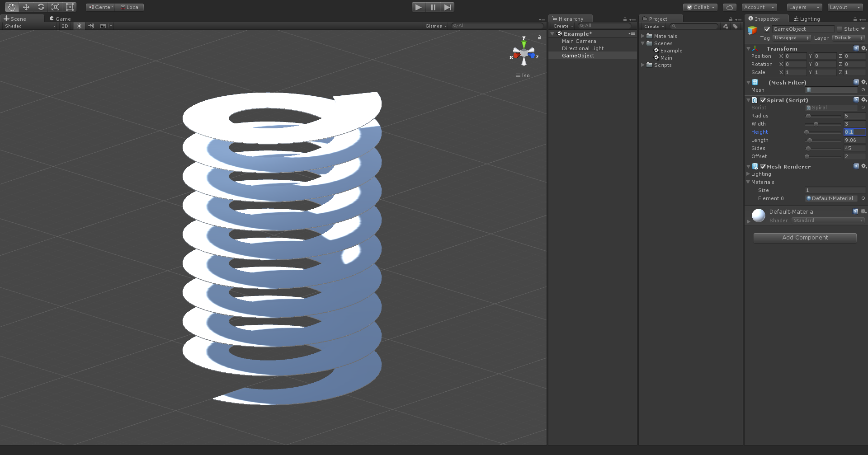868x455 pixels.
Task: Click the Add Component button
Action: pos(805,238)
